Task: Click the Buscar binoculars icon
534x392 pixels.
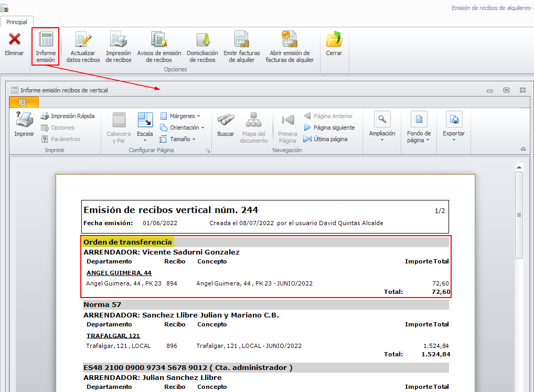Action: click(226, 124)
